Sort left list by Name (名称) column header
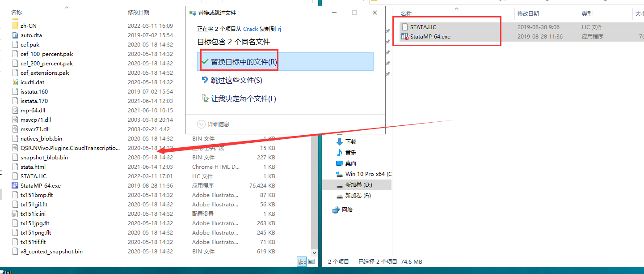The width and height of the screenshot is (644, 274). point(17,13)
